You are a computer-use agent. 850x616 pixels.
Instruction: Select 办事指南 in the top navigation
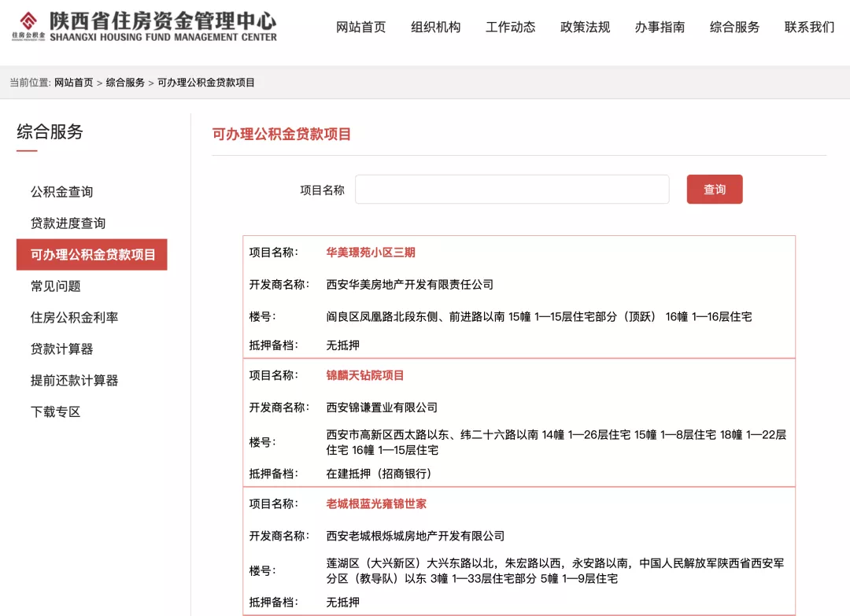pos(660,28)
